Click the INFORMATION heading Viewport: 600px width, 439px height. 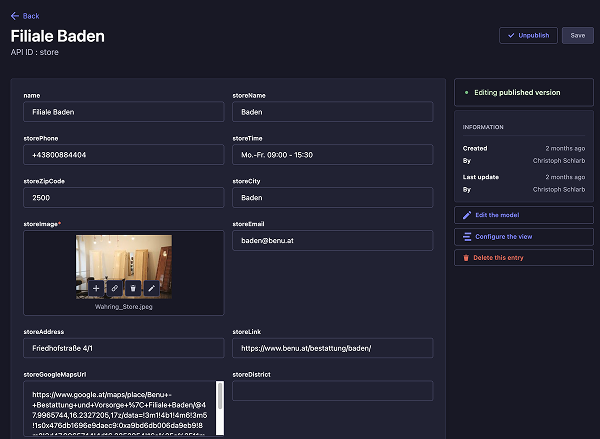coord(483,127)
